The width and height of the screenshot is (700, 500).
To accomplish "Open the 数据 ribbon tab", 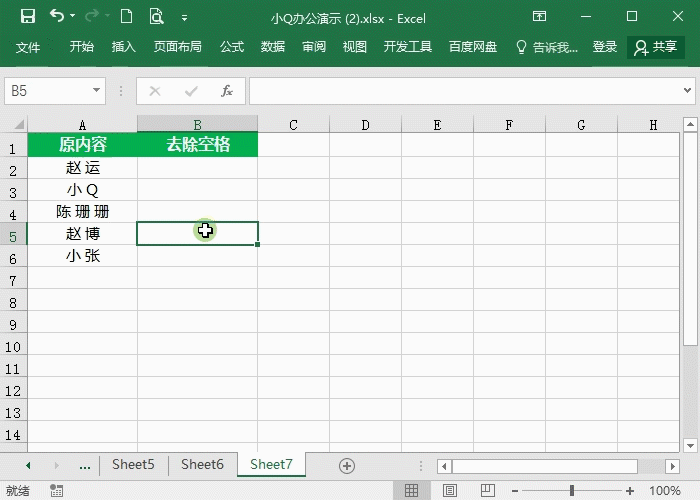I will (x=272, y=46).
